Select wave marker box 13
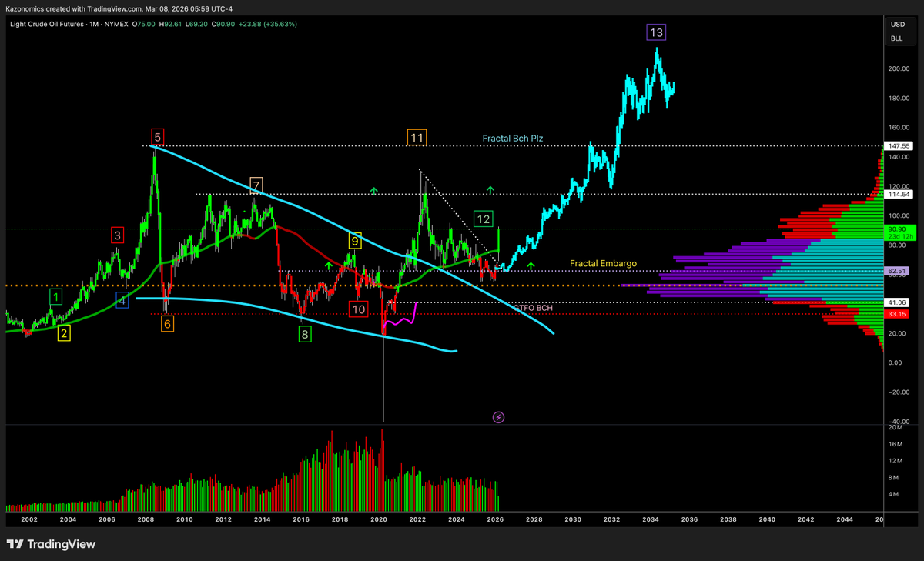The height and width of the screenshot is (561, 924). pos(655,32)
